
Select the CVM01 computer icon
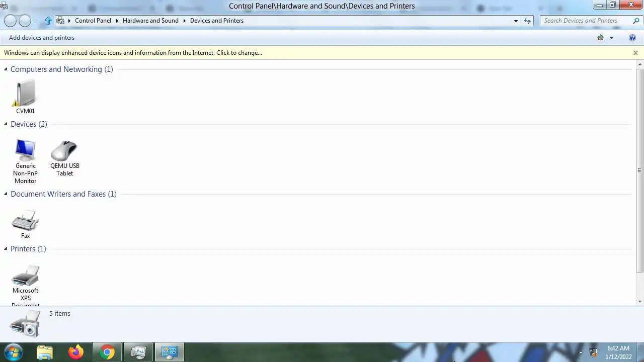click(25, 97)
